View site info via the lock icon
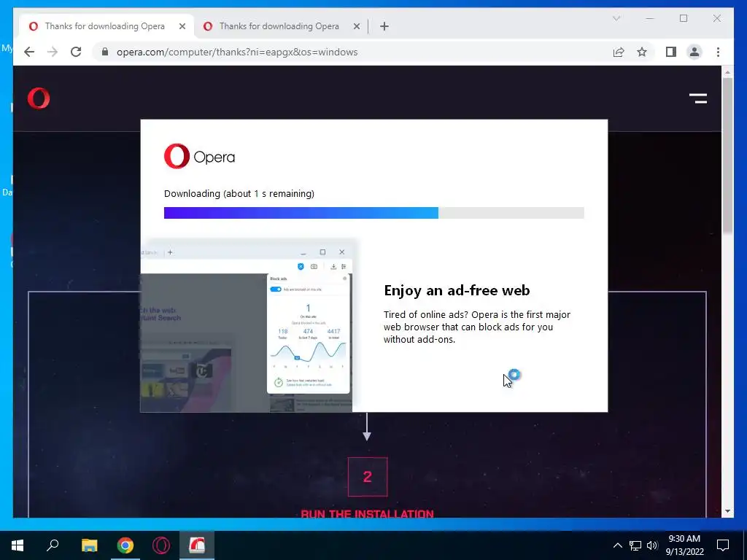 (x=105, y=52)
